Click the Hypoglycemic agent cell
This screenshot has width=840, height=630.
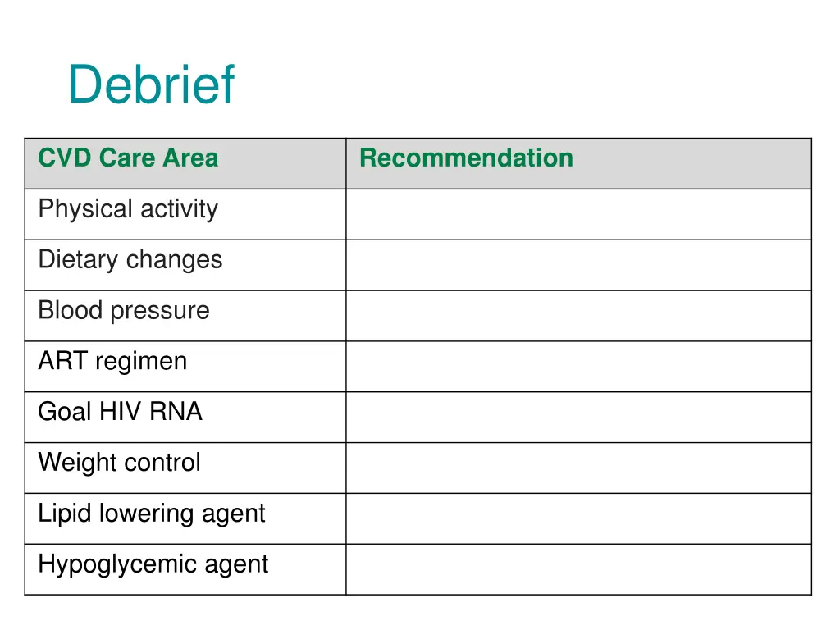tap(185, 569)
